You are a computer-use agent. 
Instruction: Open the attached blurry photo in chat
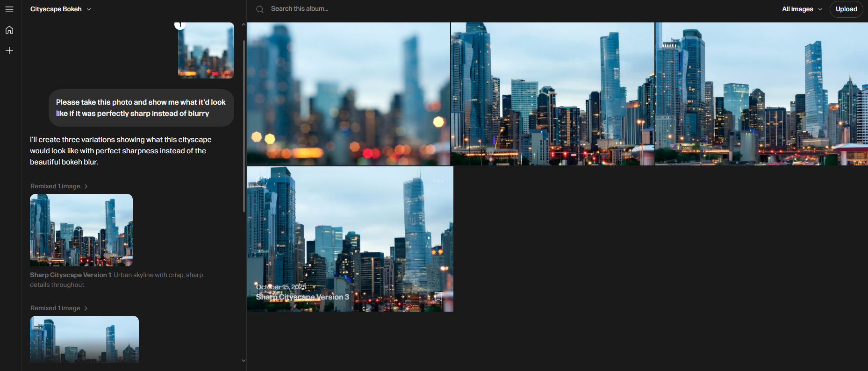click(206, 50)
